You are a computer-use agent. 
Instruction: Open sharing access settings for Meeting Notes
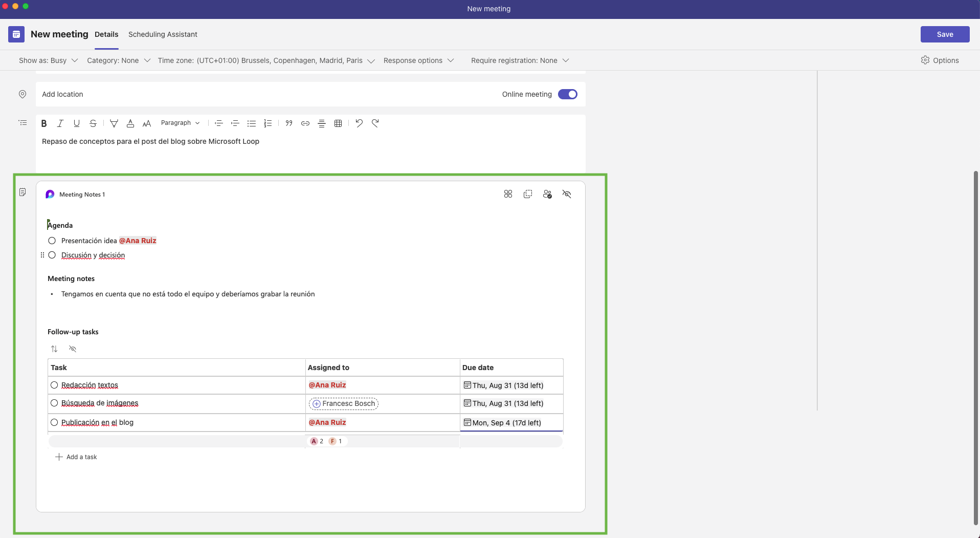point(547,194)
